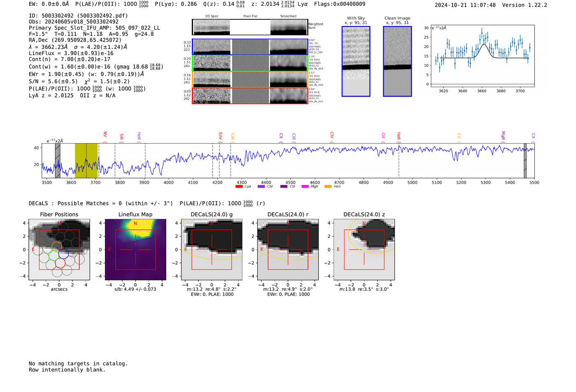Click the green fiber circle in Fiber Positions
576x392 pixels.
(x=54, y=255)
